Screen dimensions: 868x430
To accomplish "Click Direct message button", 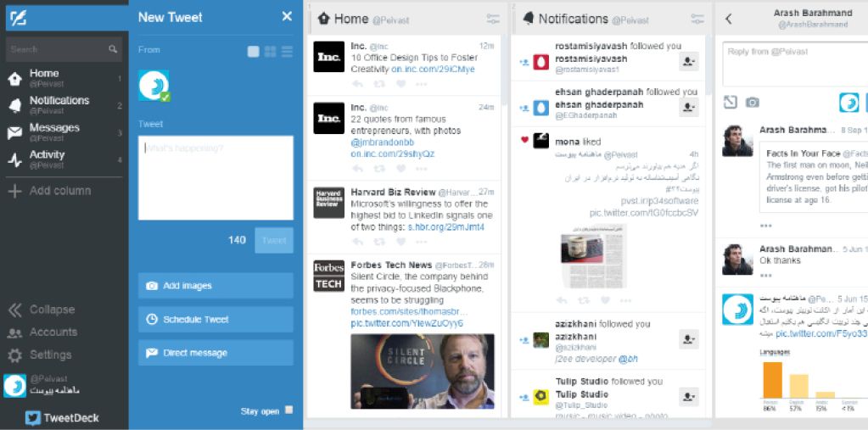I will pos(216,353).
